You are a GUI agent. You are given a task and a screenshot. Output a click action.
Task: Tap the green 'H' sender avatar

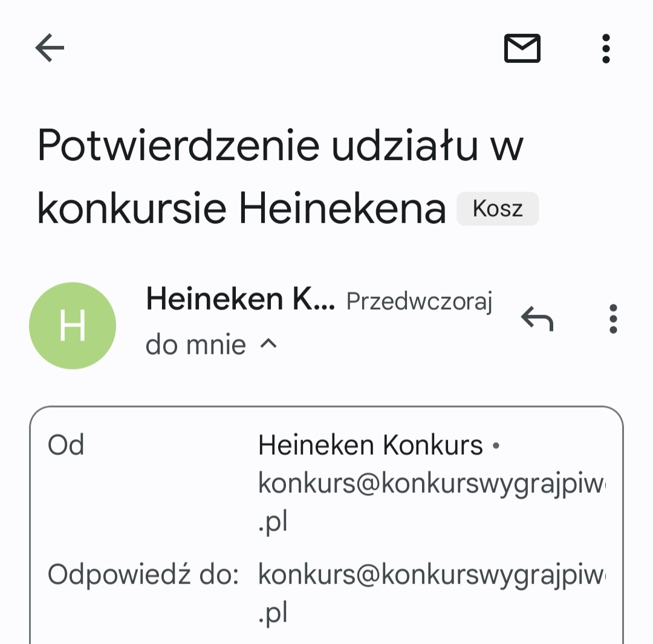[73, 326]
